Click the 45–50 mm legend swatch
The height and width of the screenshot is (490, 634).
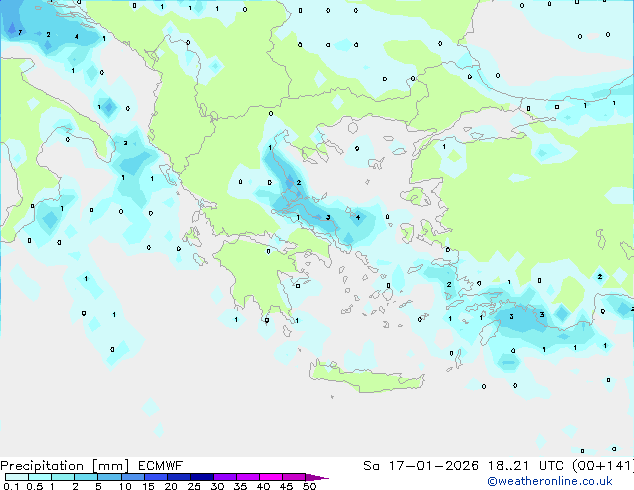coord(294,477)
